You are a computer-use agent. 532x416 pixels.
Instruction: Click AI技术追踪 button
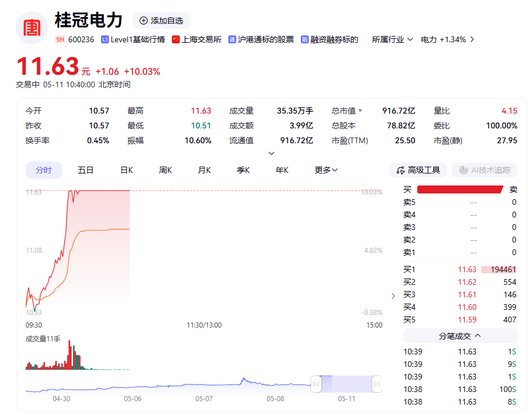click(x=485, y=170)
